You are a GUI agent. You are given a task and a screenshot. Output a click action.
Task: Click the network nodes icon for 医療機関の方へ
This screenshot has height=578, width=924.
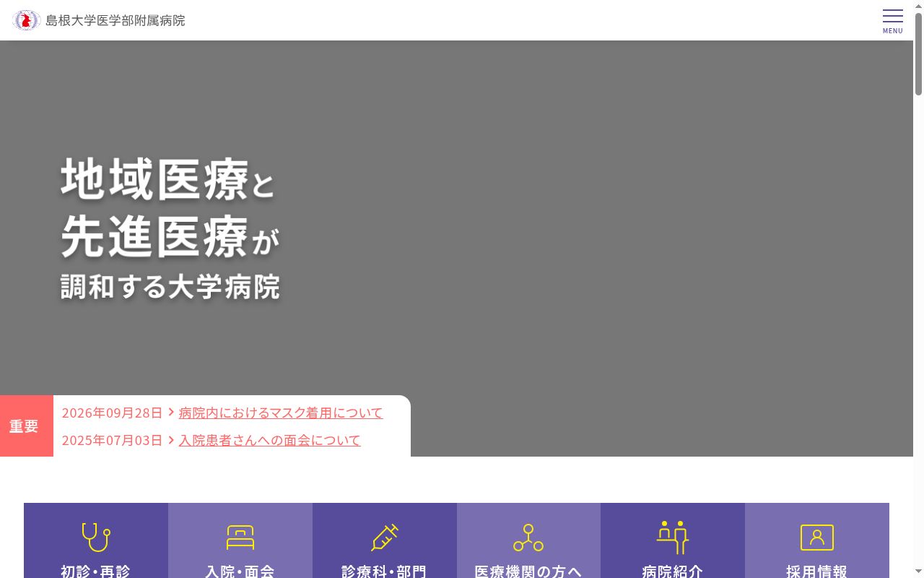click(x=528, y=538)
